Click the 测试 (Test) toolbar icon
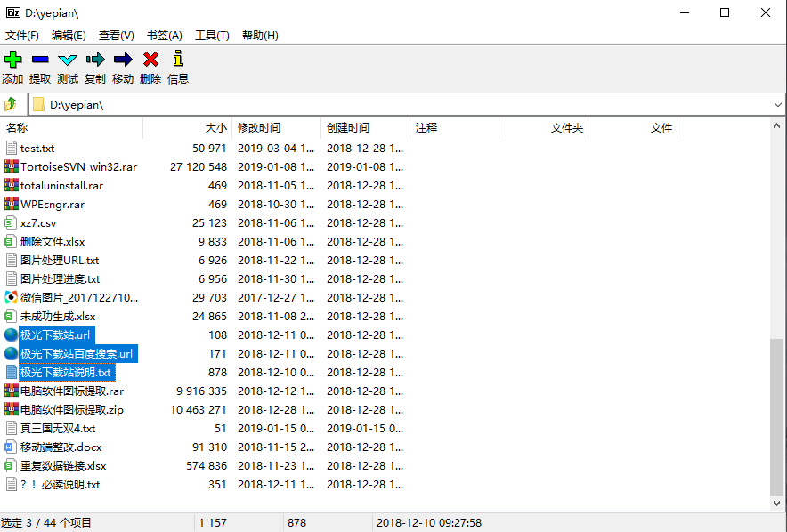Image resolution: width=787 pixels, height=532 pixels. pos(67,60)
